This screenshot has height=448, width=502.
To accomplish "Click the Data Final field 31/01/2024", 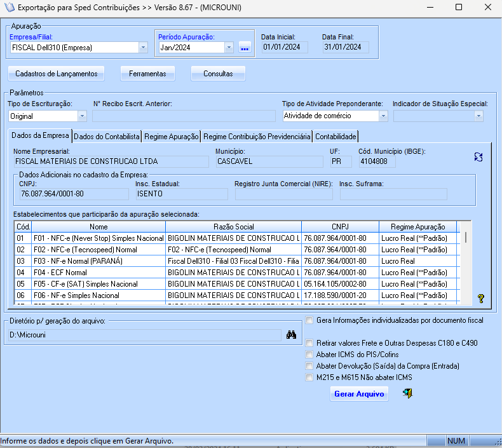I will pyautogui.click(x=346, y=47).
